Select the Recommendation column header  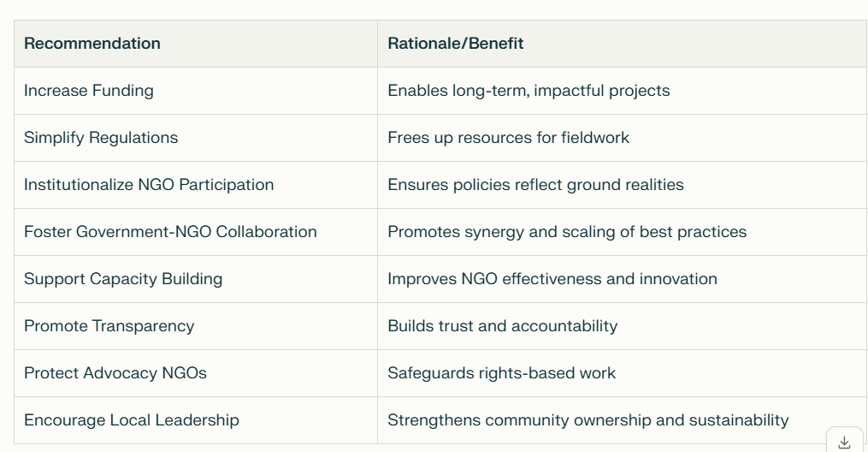196,44
